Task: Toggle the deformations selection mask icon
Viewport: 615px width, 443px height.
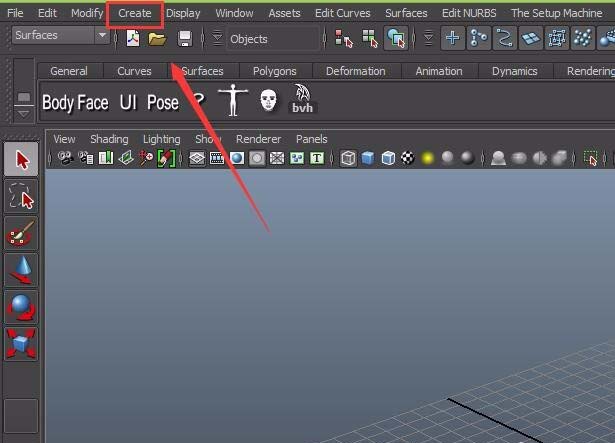Action: click(x=556, y=38)
